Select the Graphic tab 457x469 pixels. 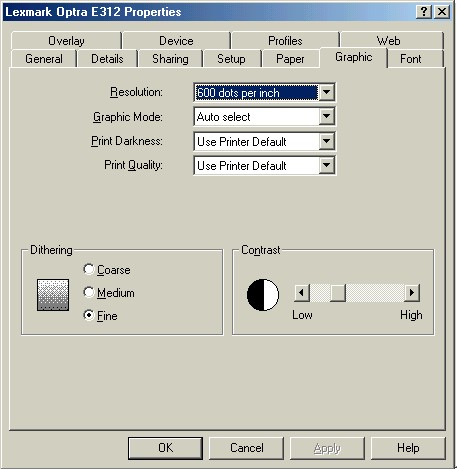353,57
